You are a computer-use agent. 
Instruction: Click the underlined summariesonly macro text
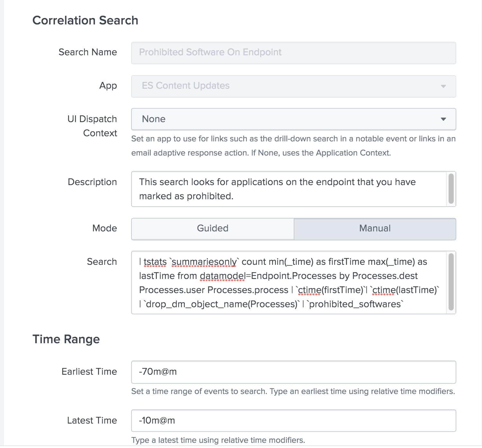coord(204,262)
